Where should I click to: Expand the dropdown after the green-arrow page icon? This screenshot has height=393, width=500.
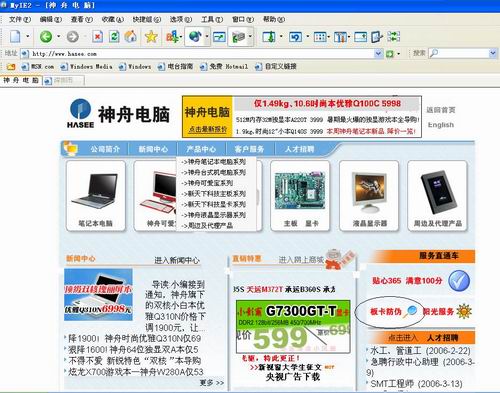pyautogui.click(x=281, y=36)
